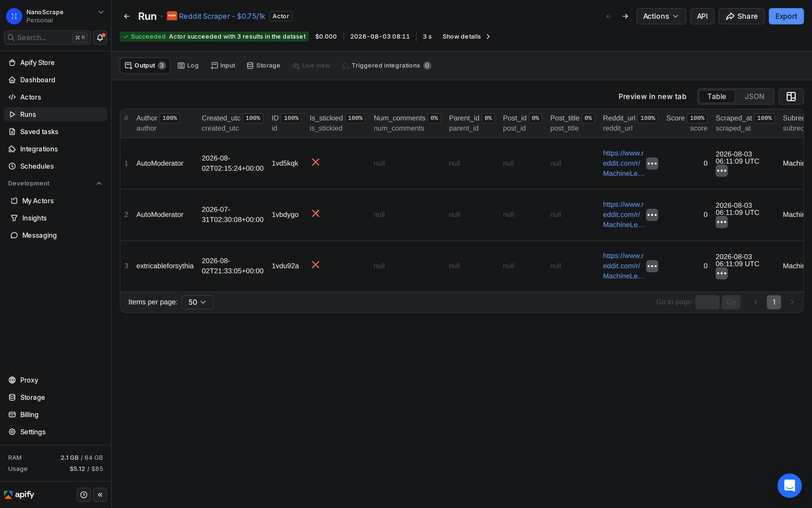Image resolution: width=812 pixels, height=508 pixels.
Task: Open Dashboard from sidebar
Action: (x=55, y=80)
